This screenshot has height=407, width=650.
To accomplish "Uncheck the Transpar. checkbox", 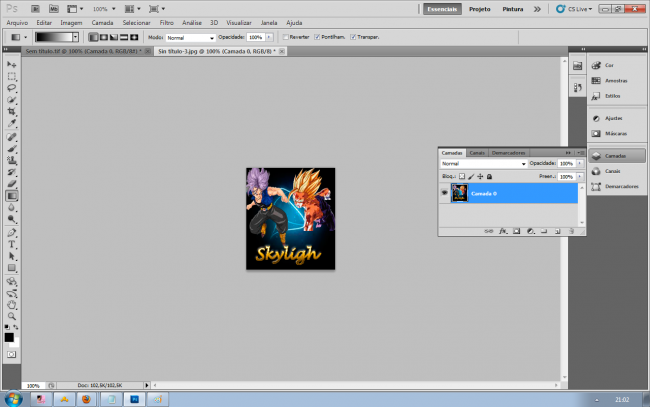I will coord(353,37).
